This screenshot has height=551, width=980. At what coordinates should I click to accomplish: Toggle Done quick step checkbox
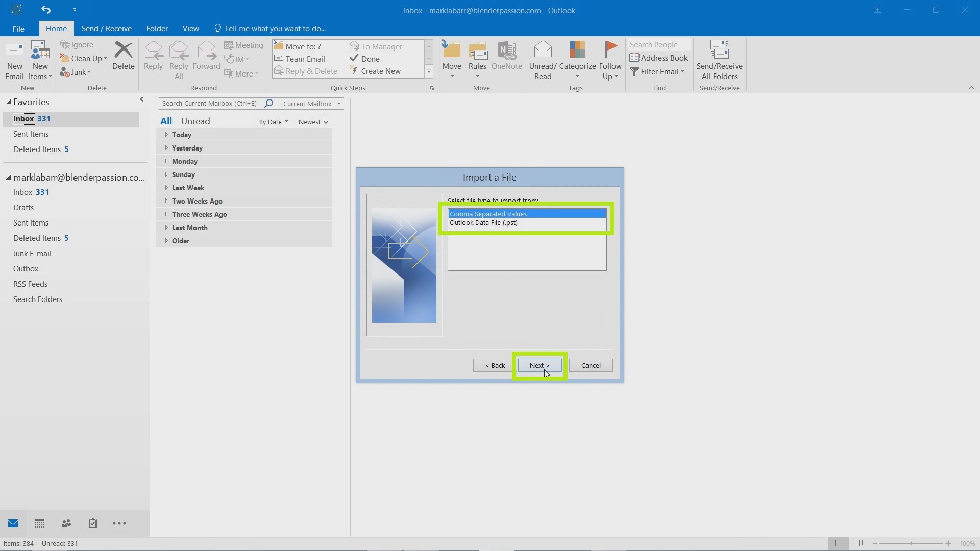(x=355, y=59)
